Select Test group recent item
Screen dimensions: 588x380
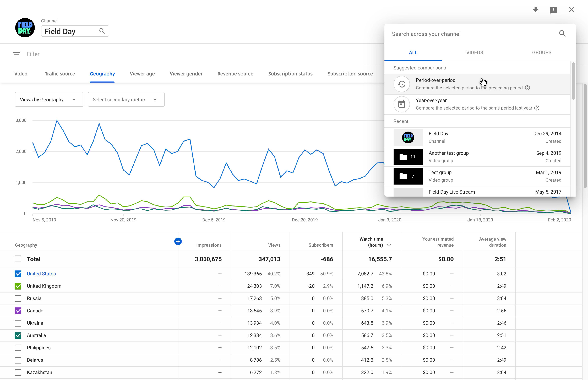477,176
